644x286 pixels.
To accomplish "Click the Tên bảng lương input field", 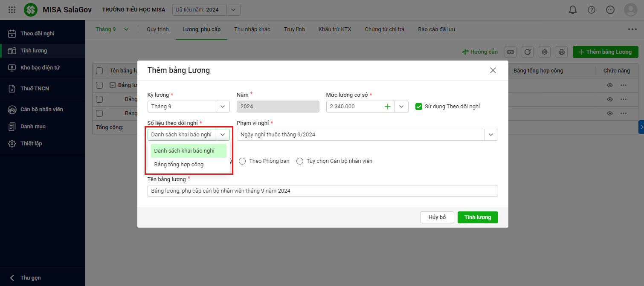I will 323,191.
